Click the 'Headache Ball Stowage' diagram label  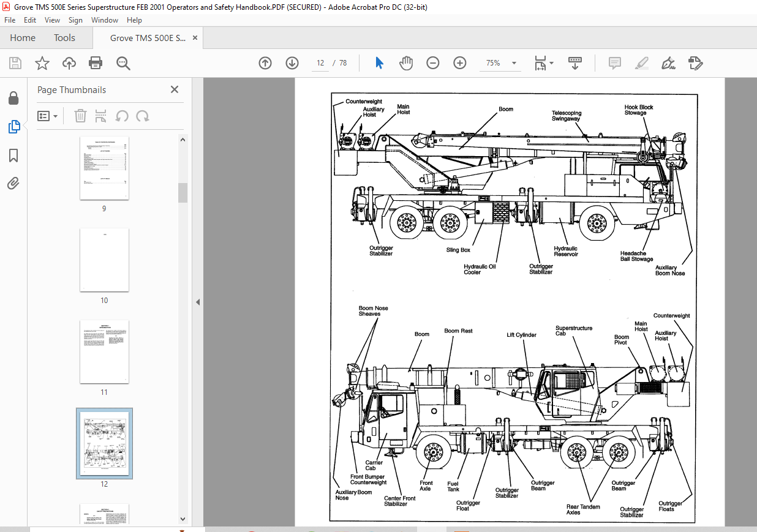(636, 257)
